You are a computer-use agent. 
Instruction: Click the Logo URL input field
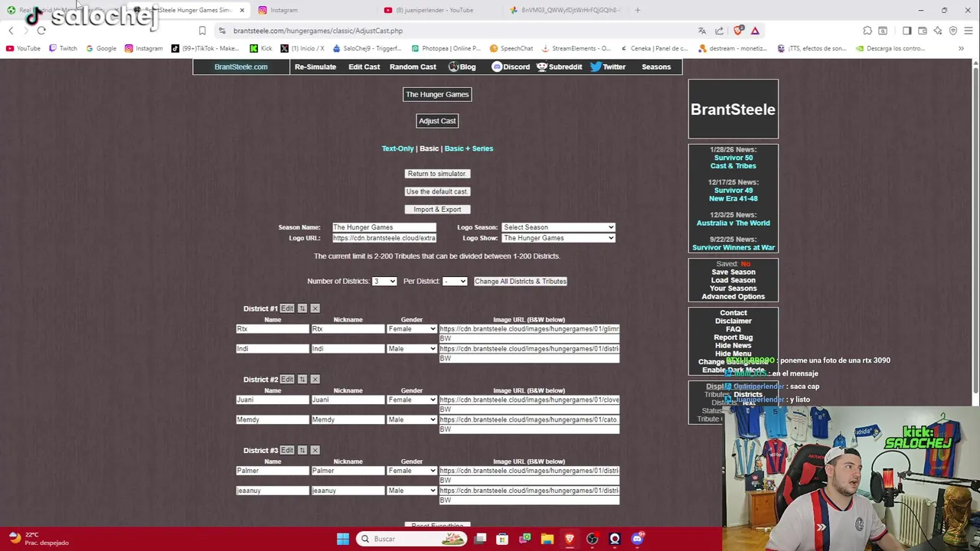pyautogui.click(x=384, y=238)
